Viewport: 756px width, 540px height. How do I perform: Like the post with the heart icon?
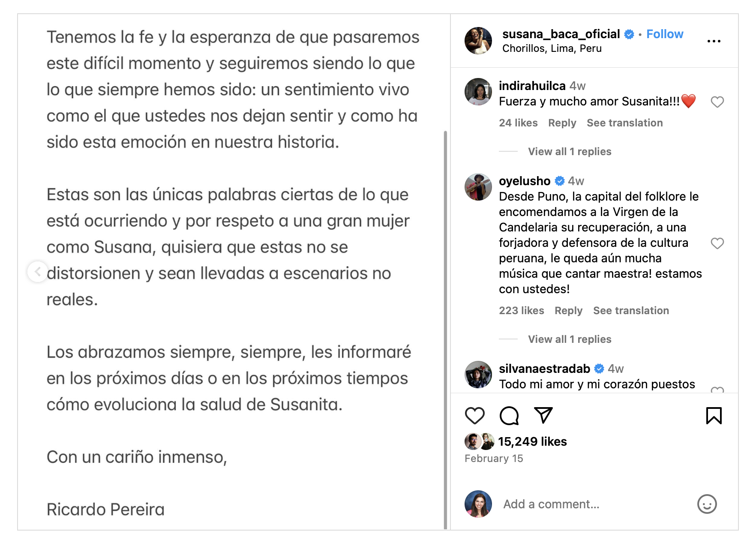(474, 416)
